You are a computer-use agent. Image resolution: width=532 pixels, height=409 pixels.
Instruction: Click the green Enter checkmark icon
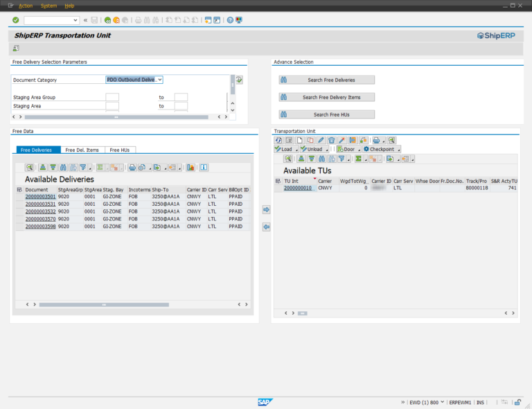16,20
